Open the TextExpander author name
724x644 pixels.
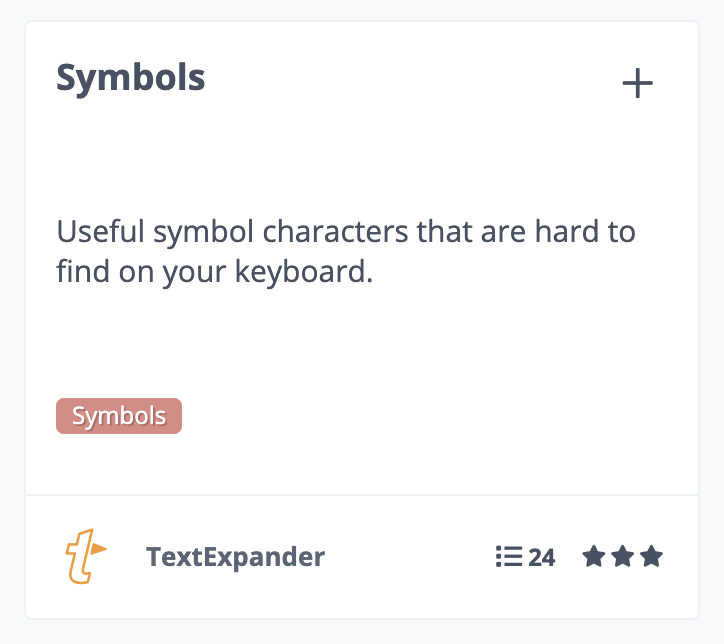(235, 557)
